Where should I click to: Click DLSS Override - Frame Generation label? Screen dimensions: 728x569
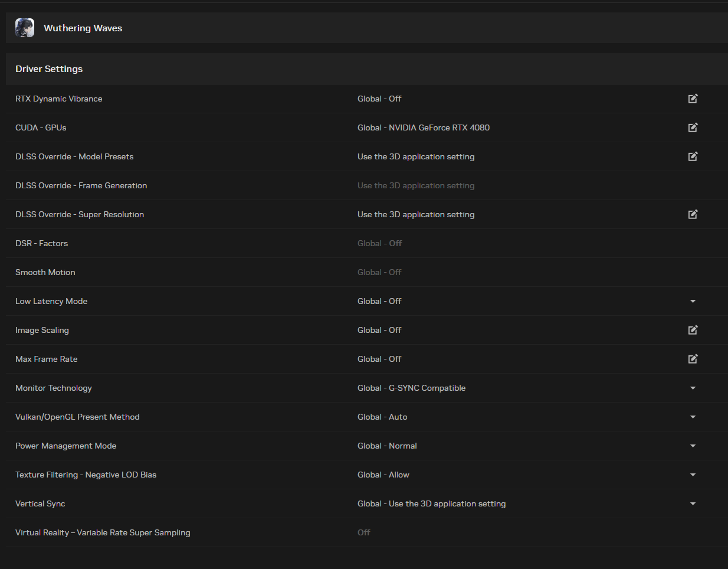[x=81, y=185]
